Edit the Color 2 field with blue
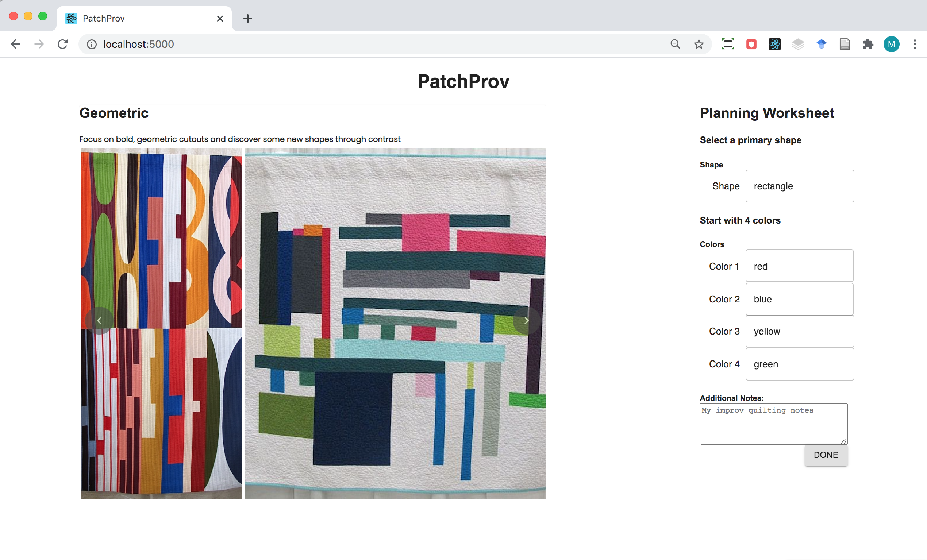 pos(799,299)
